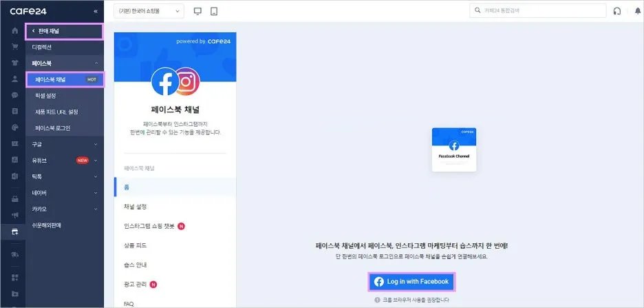Image resolution: width=644 pixels, height=308 pixels.
Task: Switch to PC monitor preview icon
Action: 197,11
